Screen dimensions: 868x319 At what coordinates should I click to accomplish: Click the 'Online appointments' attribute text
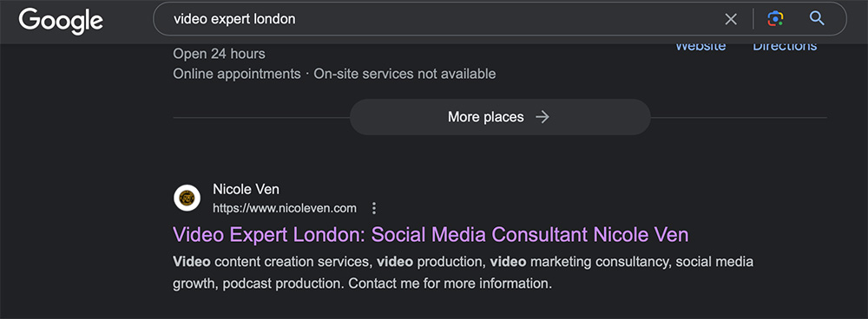[x=237, y=74]
